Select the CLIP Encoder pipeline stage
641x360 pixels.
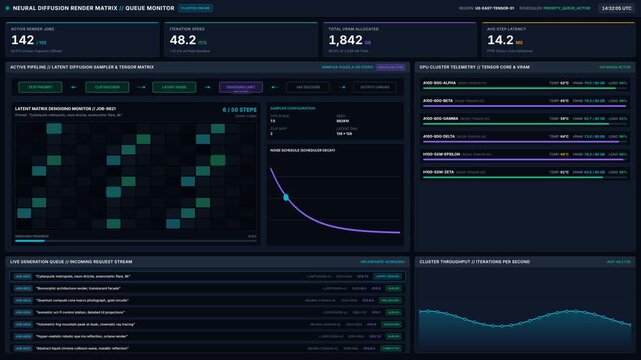click(107, 87)
